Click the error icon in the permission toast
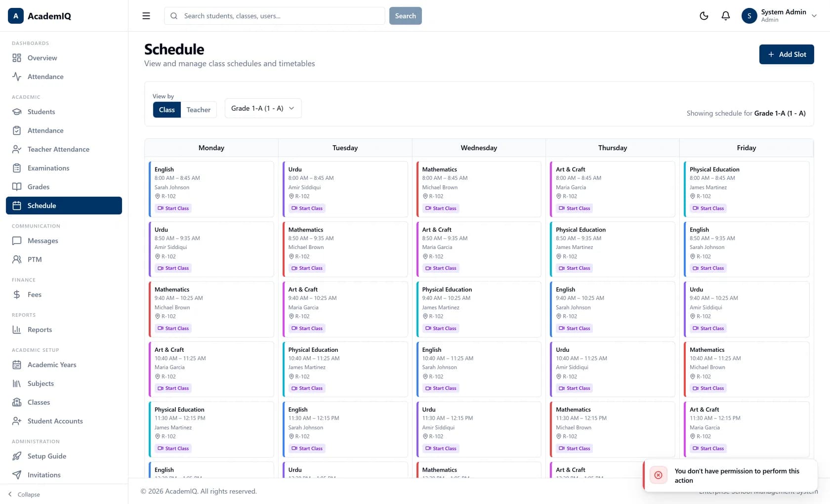Screen dimensions: 830x504 coord(658,475)
